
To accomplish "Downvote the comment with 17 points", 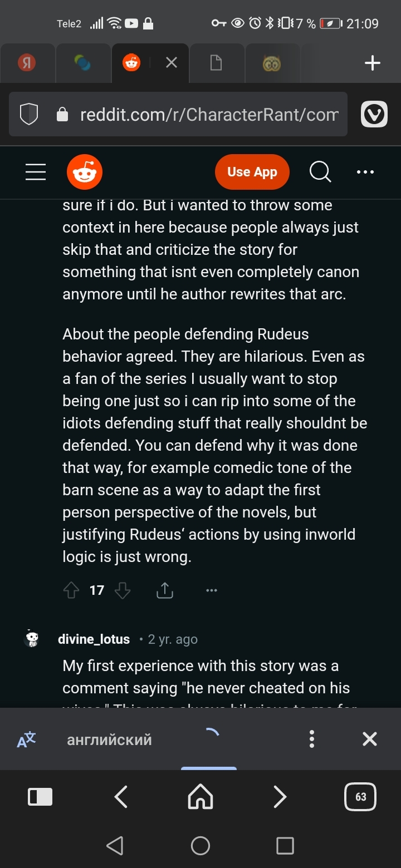I will pos(123,590).
